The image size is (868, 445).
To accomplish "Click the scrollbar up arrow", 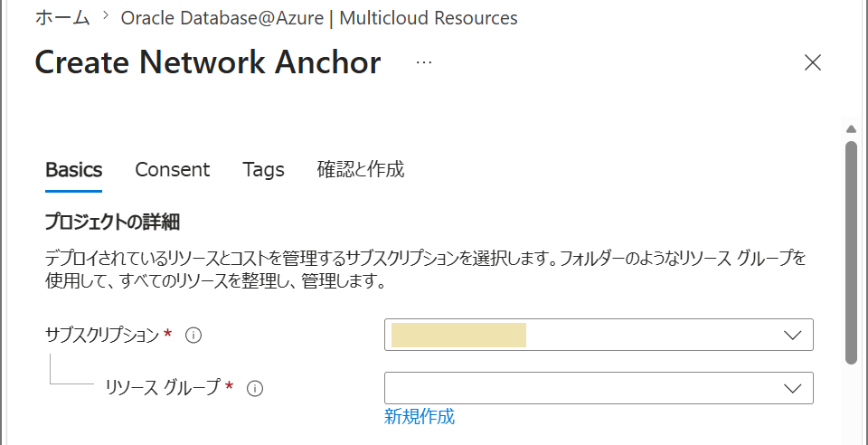I will point(852,129).
